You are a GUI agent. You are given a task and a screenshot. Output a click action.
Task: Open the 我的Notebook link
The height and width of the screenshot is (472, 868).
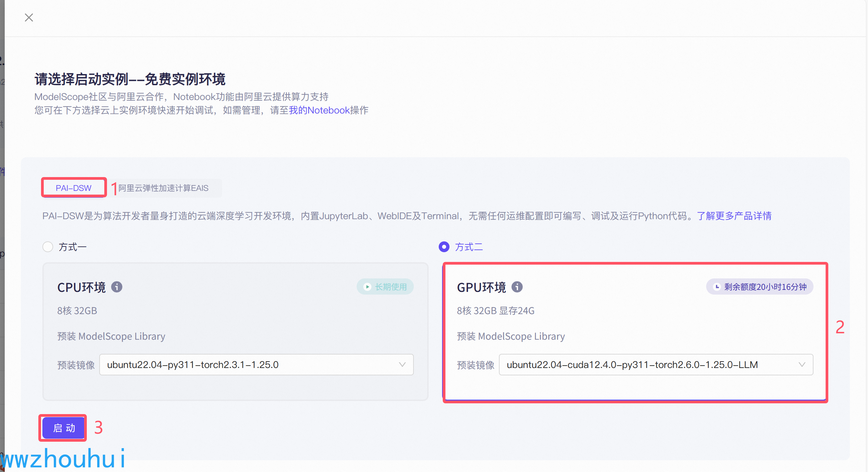tap(319, 110)
